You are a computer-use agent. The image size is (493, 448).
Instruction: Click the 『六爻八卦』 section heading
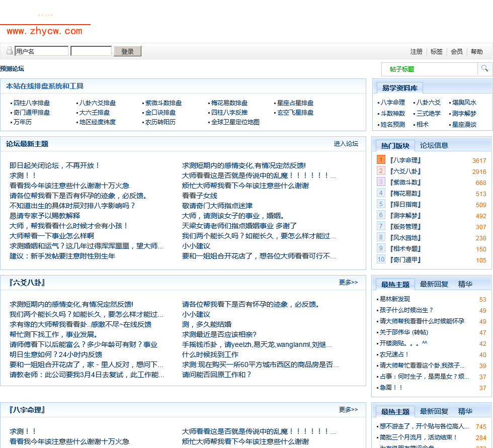[27, 283]
